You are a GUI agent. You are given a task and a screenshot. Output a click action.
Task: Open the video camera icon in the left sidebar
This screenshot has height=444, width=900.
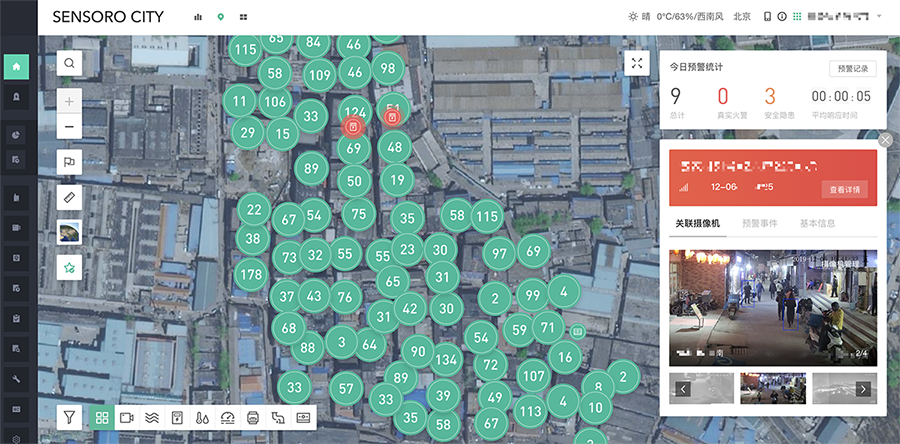tap(16, 228)
